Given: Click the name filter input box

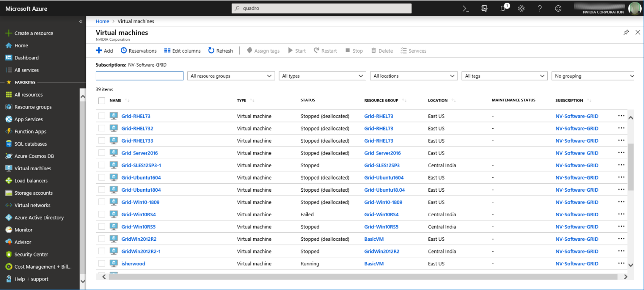Looking at the screenshot, I should coord(139,76).
